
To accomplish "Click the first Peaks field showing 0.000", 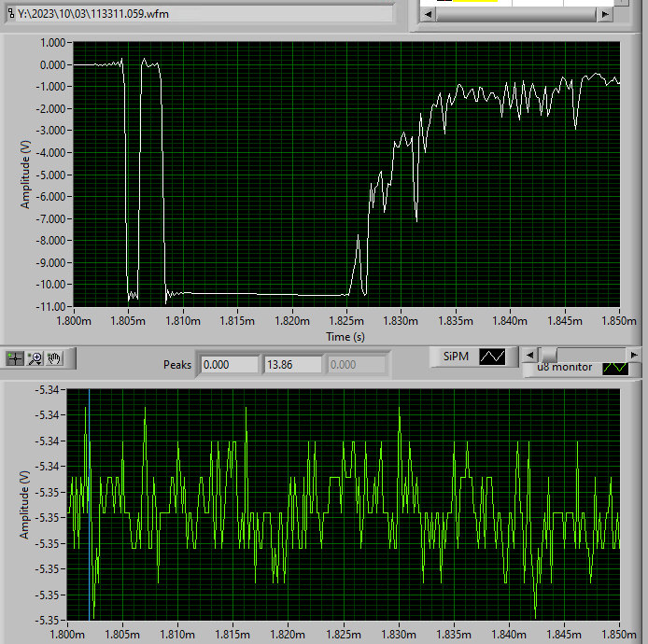I will (x=230, y=365).
